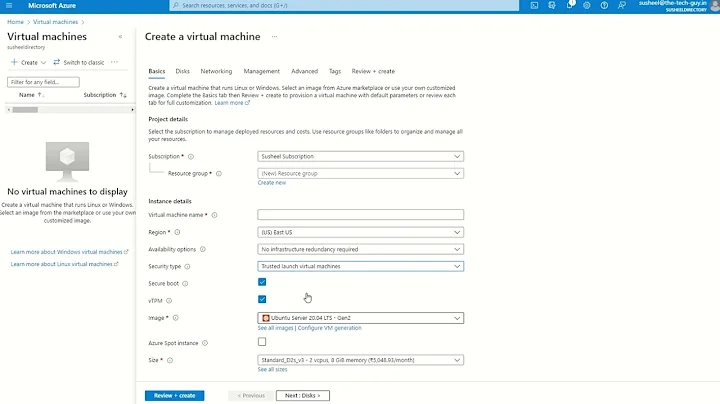Click the blue Review + create button

(174, 396)
